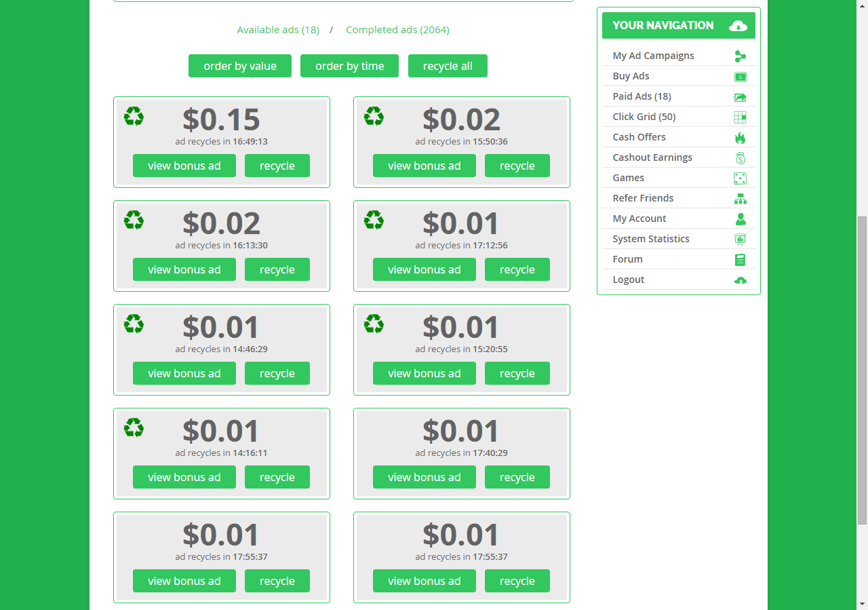Click the Cash Offers flame icon
This screenshot has width=868, height=610.
click(x=740, y=138)
